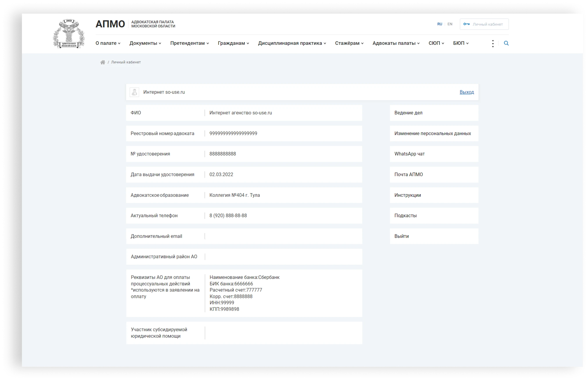
Task: Expand the Стажёрам menu
Action: (x=349, y=43)
